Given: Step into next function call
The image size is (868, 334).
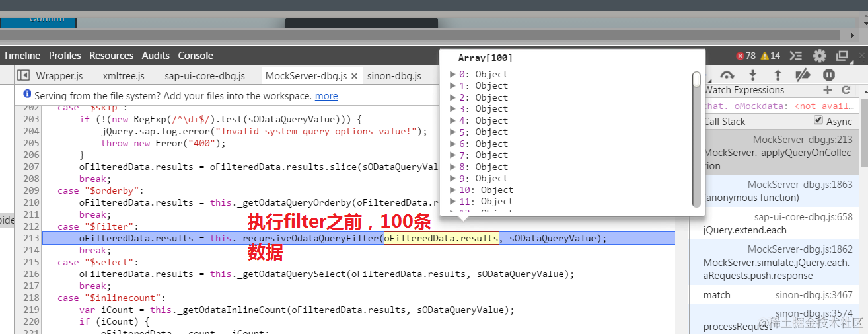Looking at the screenshot, I should point(752,75).
